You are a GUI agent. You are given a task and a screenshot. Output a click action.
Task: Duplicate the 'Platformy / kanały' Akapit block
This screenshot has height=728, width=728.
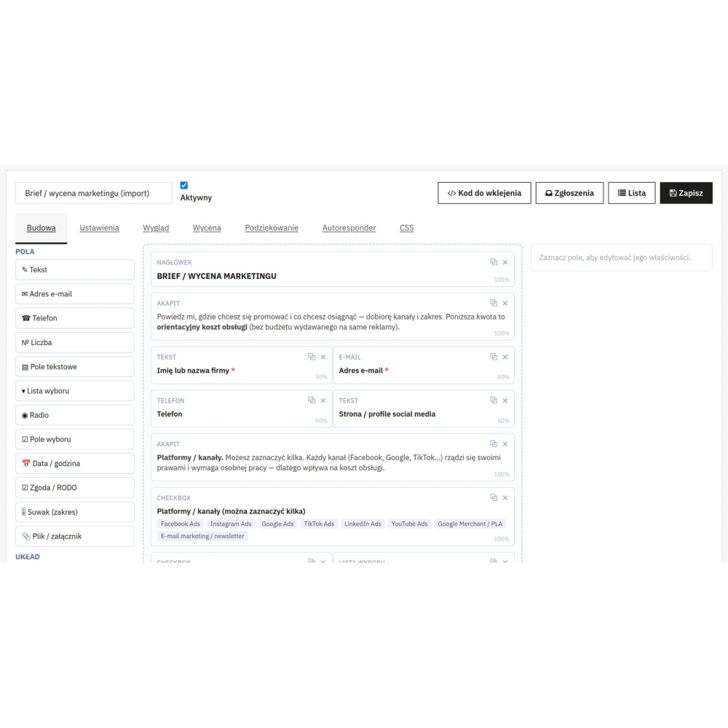pos(494,444)
